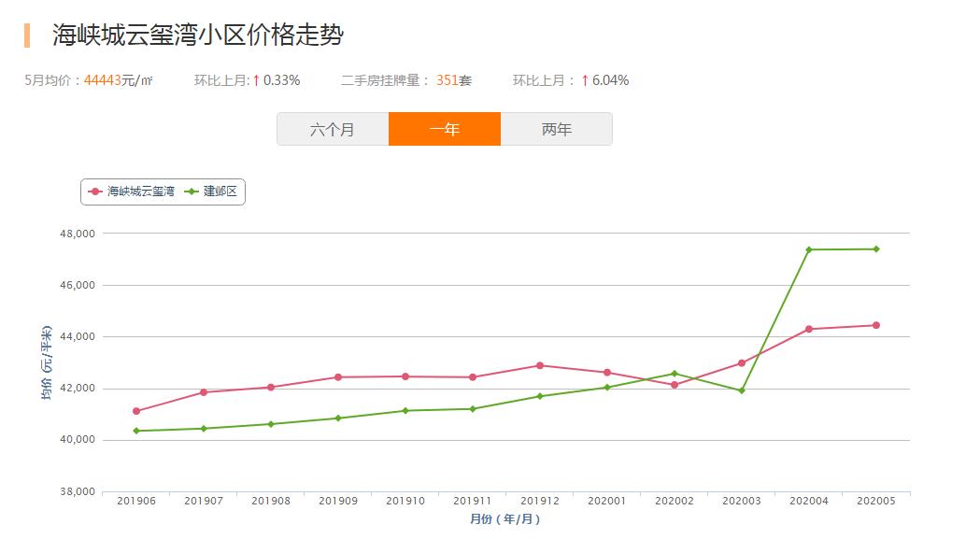Screen dimensions: 980x539
Task: Click the 海峡城云玺湾 data point for 201909
Action: pos(338,377)
